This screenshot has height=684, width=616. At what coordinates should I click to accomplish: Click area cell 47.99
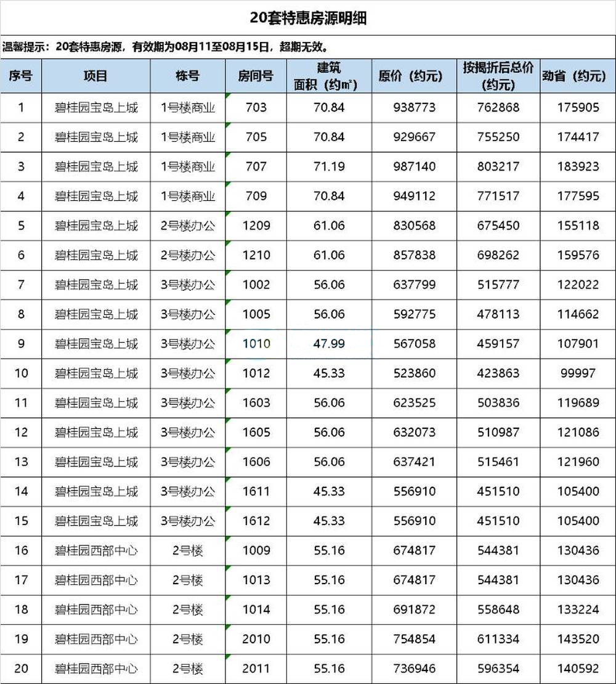[329, 344]
